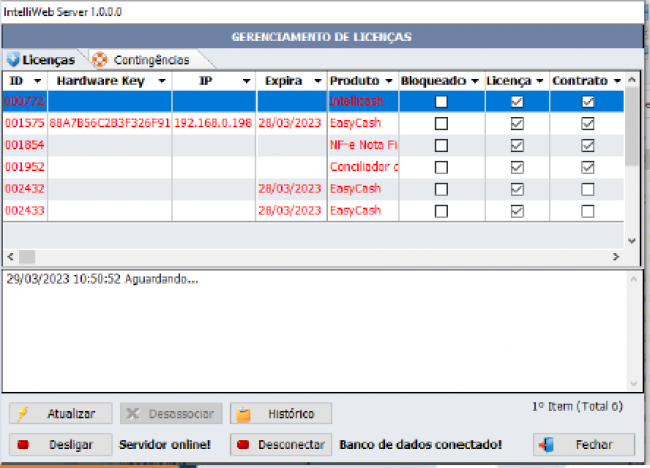This screenshot has height=468, width=650.
Task: Open the Bloqueado column filter dropdown
Action: pos(475,81)
